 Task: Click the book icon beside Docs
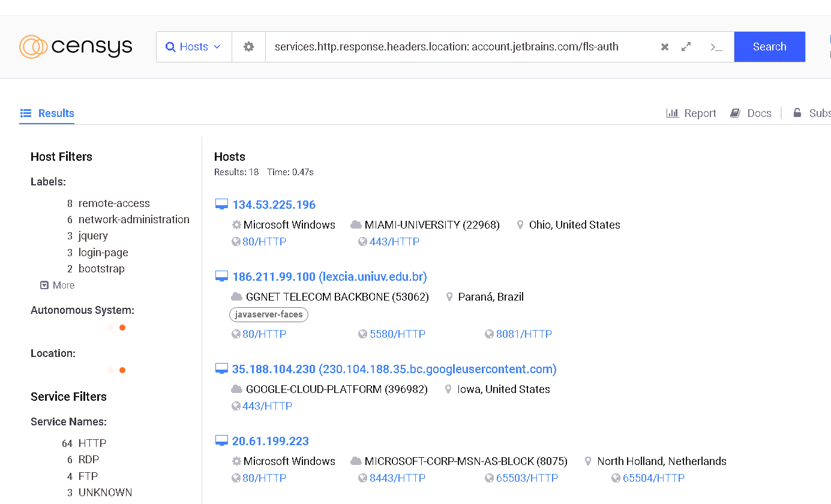coord(735,113)
